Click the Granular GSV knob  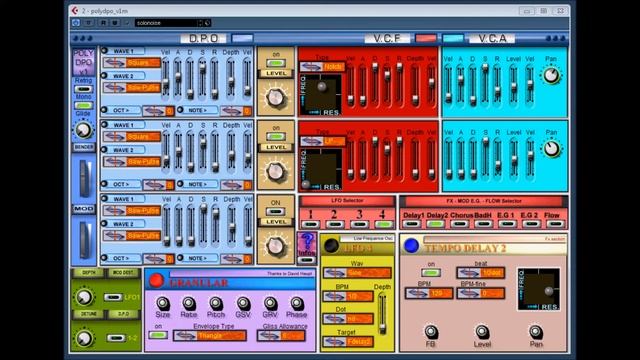tap(243, 304)
